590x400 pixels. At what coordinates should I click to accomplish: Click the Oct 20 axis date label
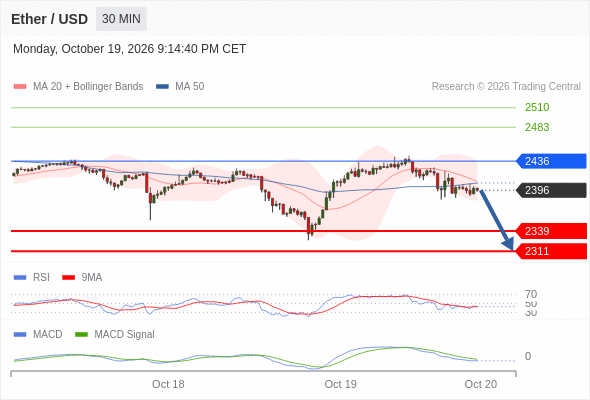pos(481,384)
